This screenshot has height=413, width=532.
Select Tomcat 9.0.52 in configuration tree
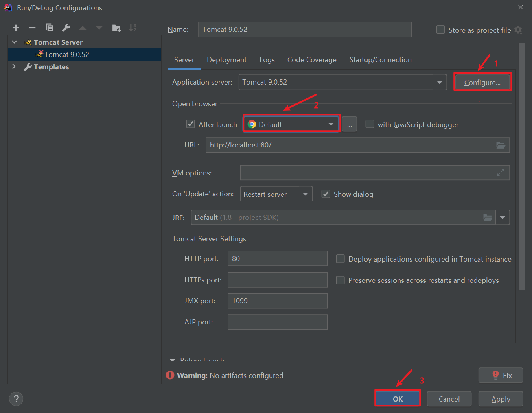(x=85, y=54)
